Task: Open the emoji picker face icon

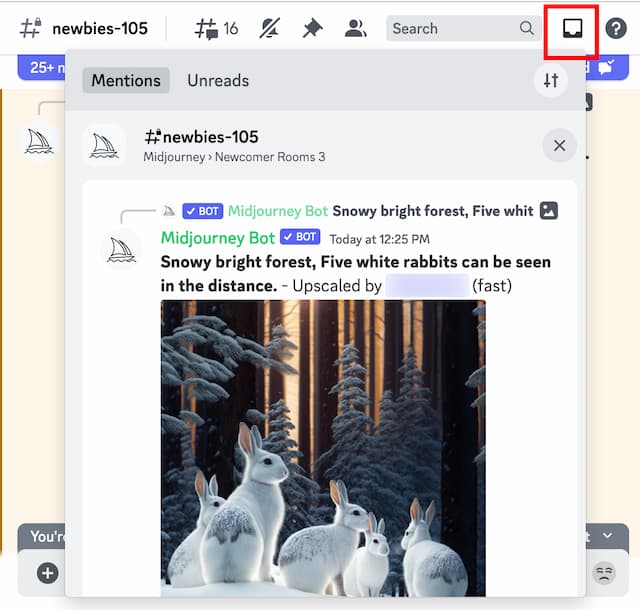Action: (x=603, y=573)
